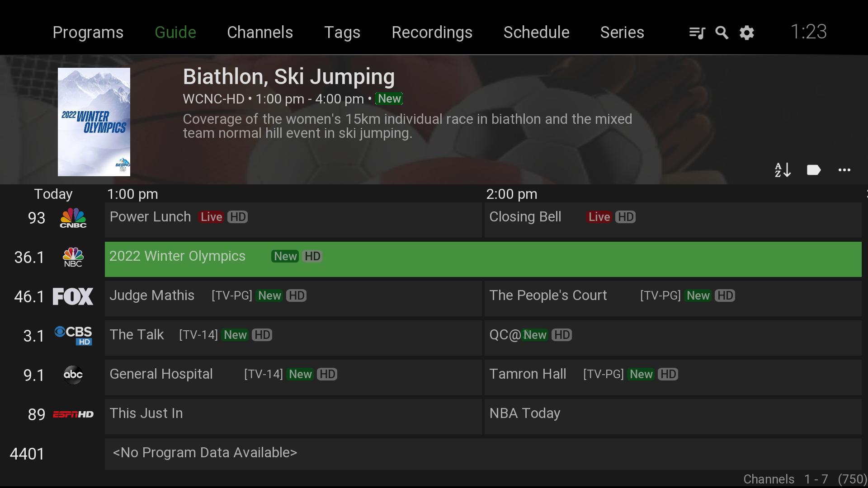Open settings gear icon
The width and height of the screenshot is (868, 488).
point(746,33)
